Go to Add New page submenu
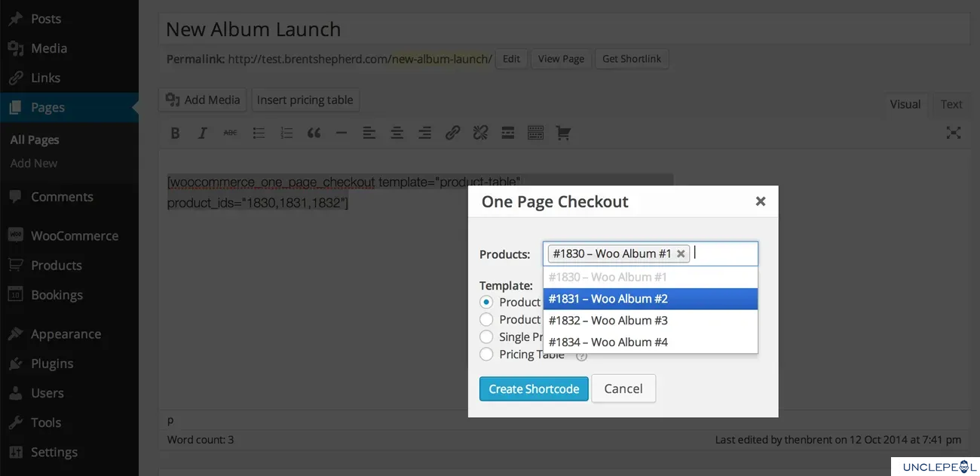The image size is (980, 476). click(x=34, y=163)
